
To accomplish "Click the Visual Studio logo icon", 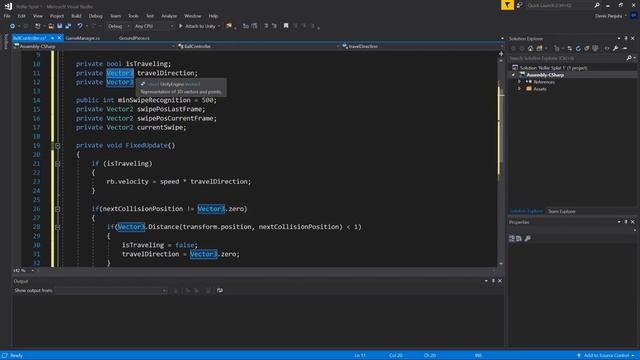I will (8, 6).
